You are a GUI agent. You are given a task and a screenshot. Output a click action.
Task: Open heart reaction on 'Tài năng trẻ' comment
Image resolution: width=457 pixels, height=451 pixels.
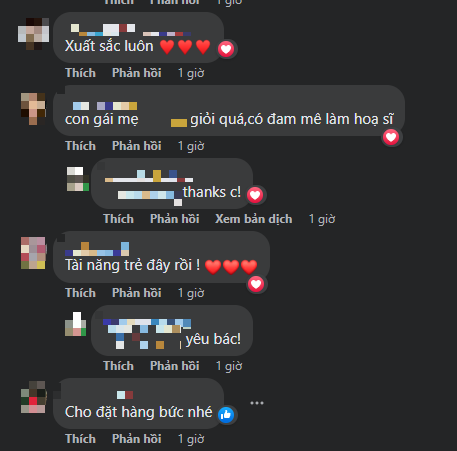tap(256, 284)
